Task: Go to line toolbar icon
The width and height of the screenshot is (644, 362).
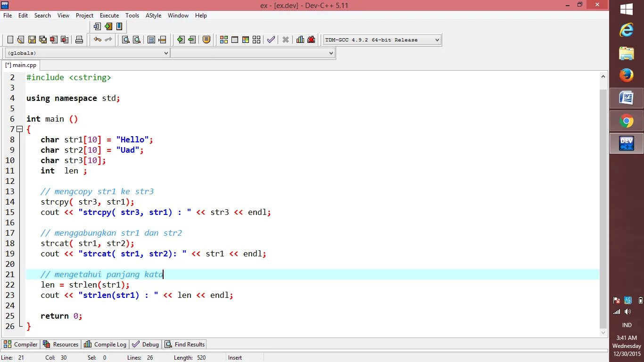Action: 162,40
